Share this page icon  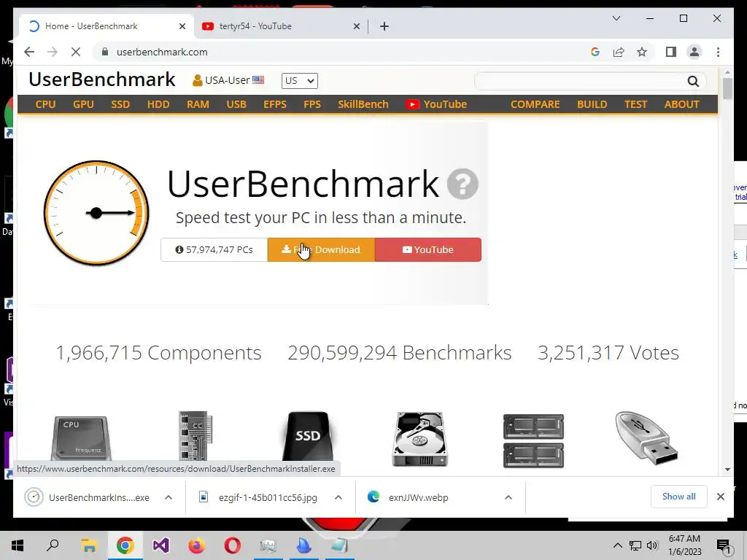pos(619,52)
